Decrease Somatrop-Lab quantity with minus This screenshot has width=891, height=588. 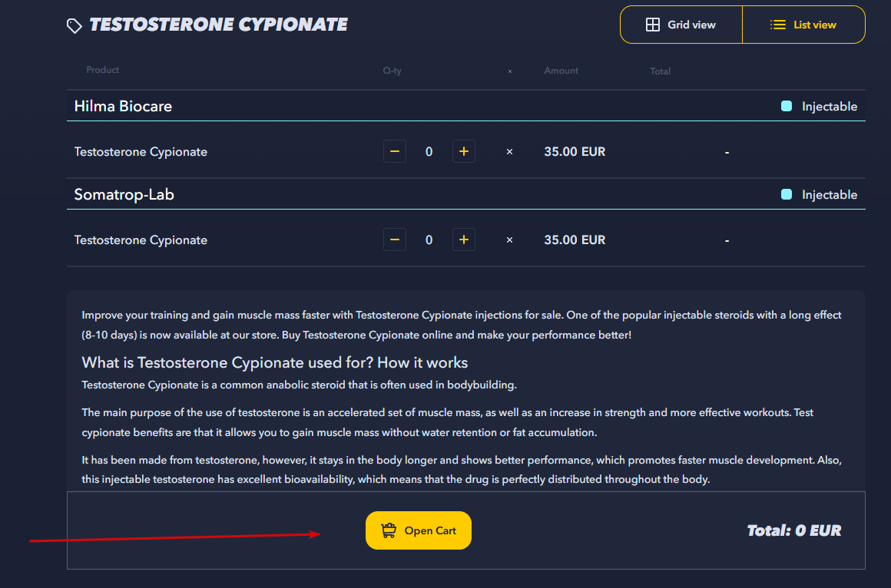click(x=395, y=239)
